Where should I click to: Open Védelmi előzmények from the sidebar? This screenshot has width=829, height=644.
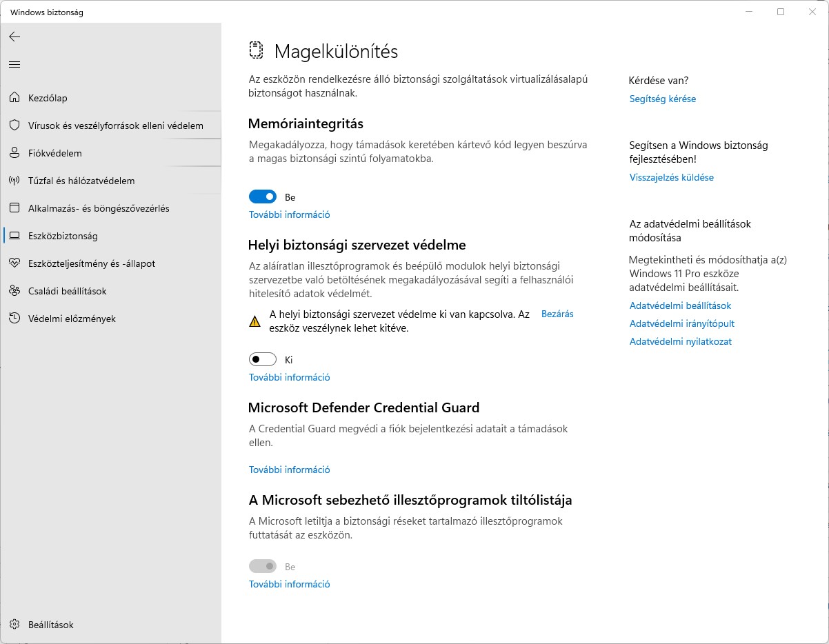(x=72, y=319)
